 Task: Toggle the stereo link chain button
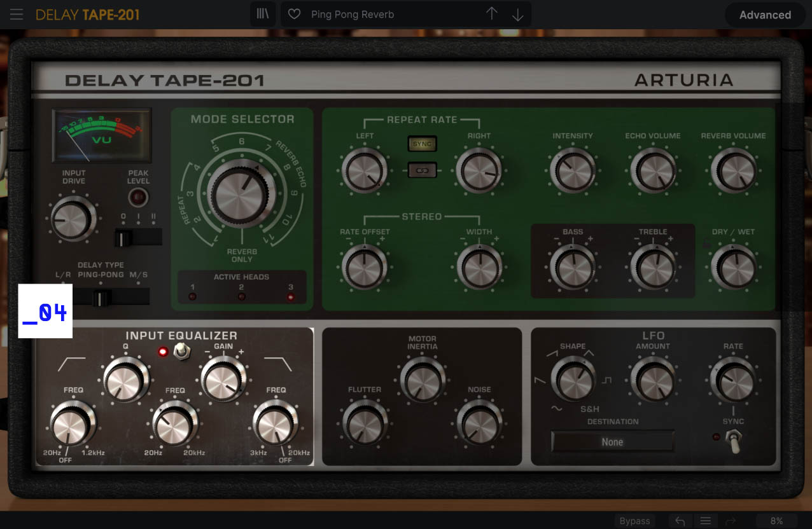pyautogui.click(x=422, y=169)
